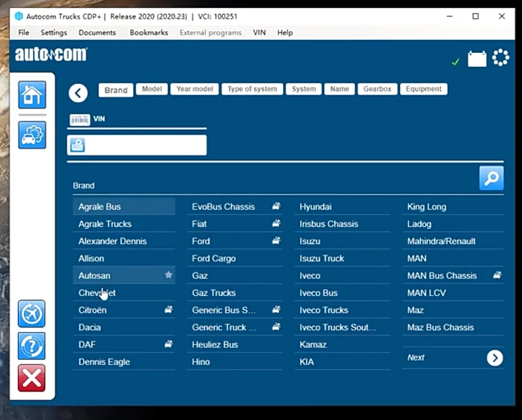
Task: Select Hyundai brand
Action: click(x=342, y=206)
